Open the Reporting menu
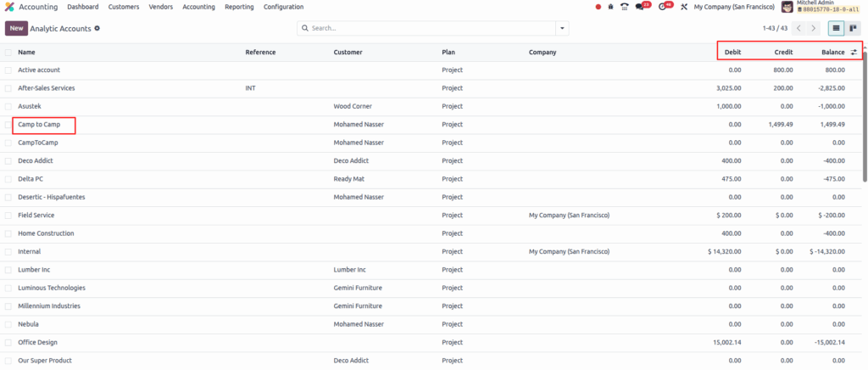The width and height of the screenshot is (868, 370). 239,7
